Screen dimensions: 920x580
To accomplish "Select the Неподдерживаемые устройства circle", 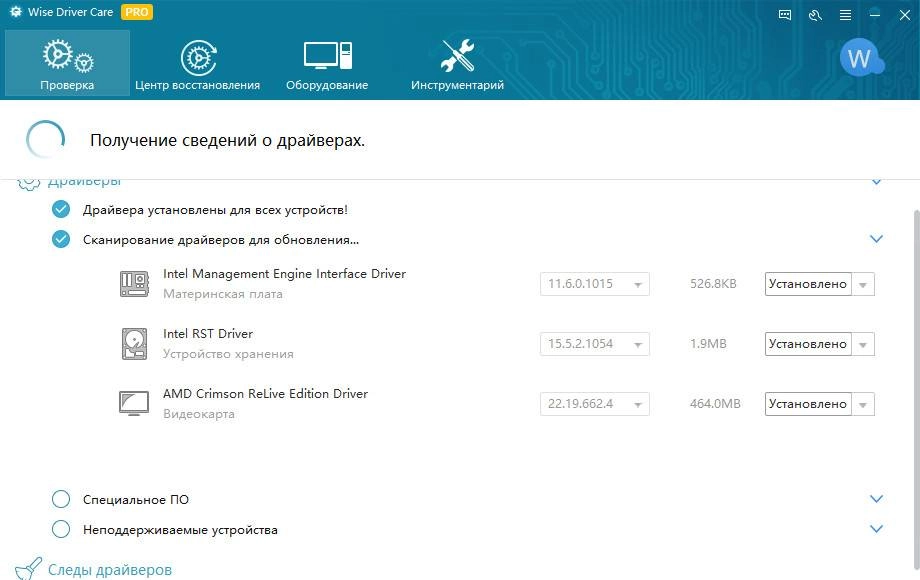I will (x=60, y=529).
